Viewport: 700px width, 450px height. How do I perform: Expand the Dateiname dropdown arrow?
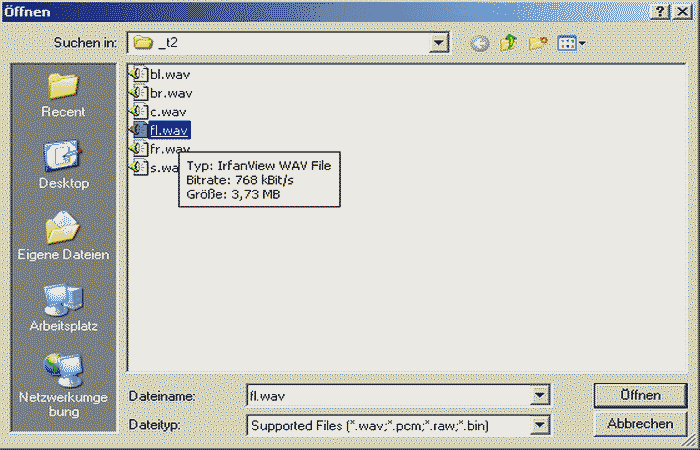click(540, 395)
